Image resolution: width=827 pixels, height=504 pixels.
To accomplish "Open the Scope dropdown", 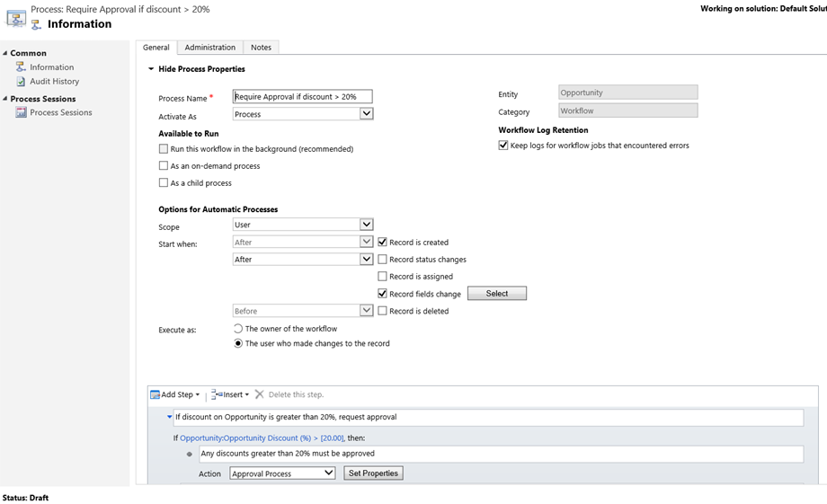I will pos(366,225).
